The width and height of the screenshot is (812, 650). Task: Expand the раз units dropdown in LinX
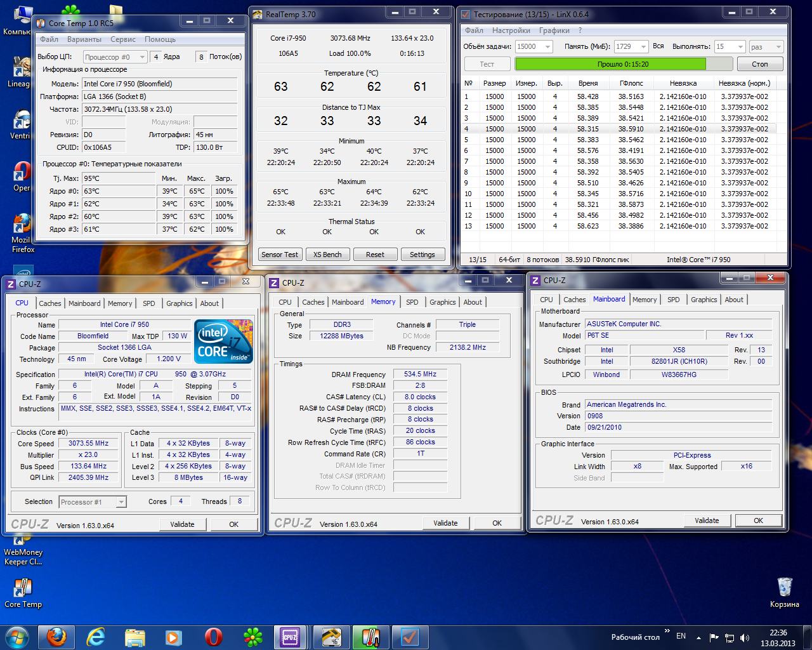pyautogui.click(x=779, y=46)
